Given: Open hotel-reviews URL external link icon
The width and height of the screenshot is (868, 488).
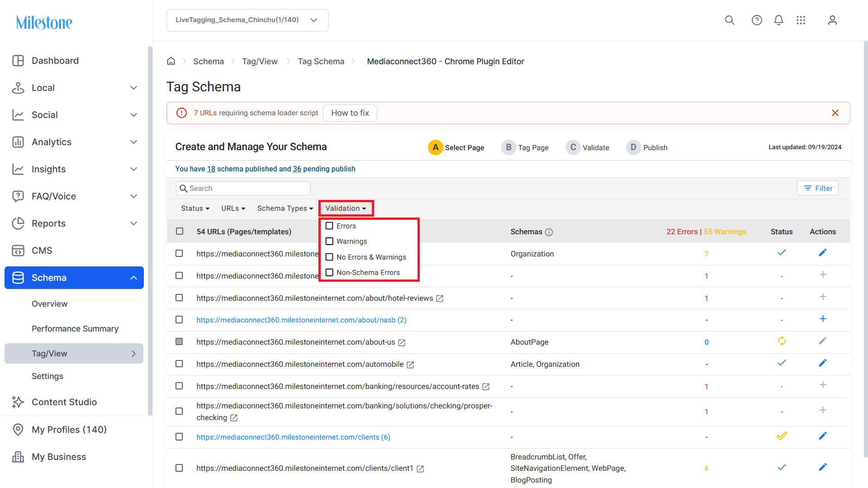Looking at the screenshot, I should (x=440, y=298).
